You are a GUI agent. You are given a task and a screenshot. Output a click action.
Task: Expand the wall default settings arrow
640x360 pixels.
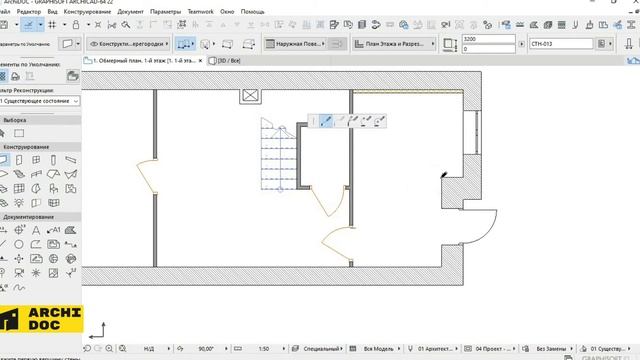[78, 44]
